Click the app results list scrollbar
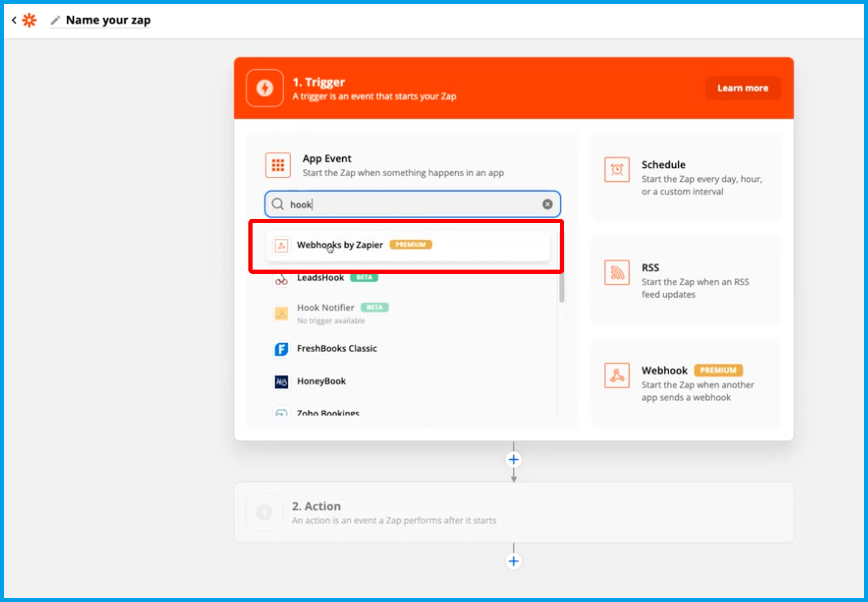The image size is (868, 602). click(x=562, y=288)
